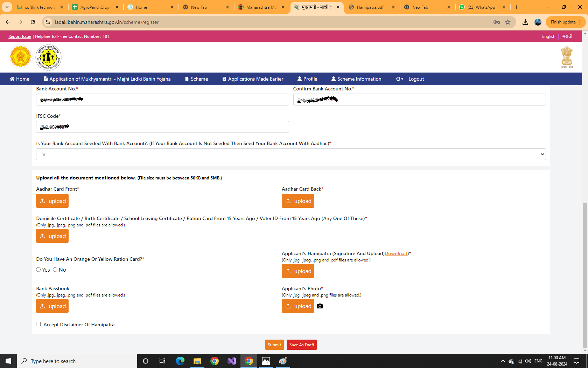Select No for Orange or Yellow Ration Card

[55, 270]
